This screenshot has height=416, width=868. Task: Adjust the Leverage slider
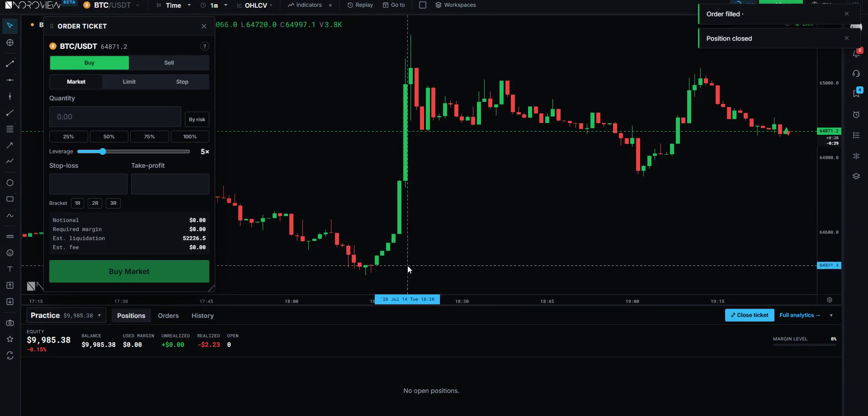(133, 151)
